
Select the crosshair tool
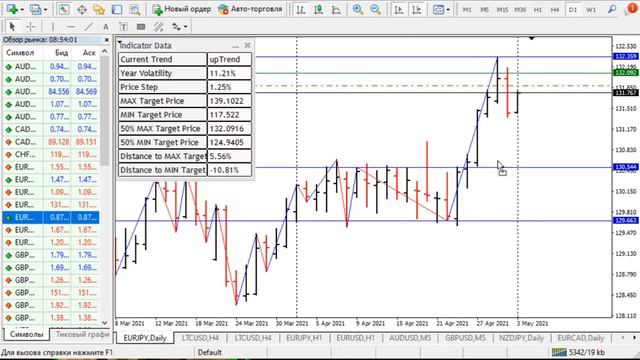pyautogui.click(x=31, y=27)
